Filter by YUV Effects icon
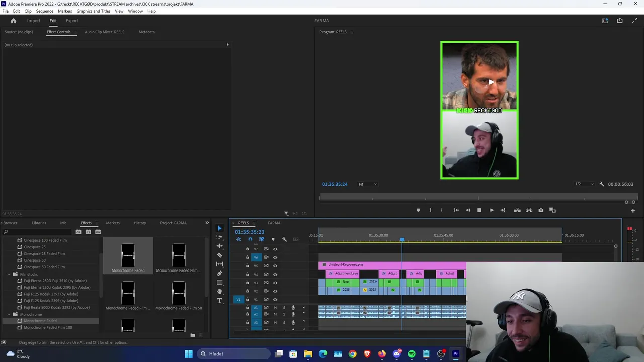This screenshot has width=644, height=362. coord(98,232)
